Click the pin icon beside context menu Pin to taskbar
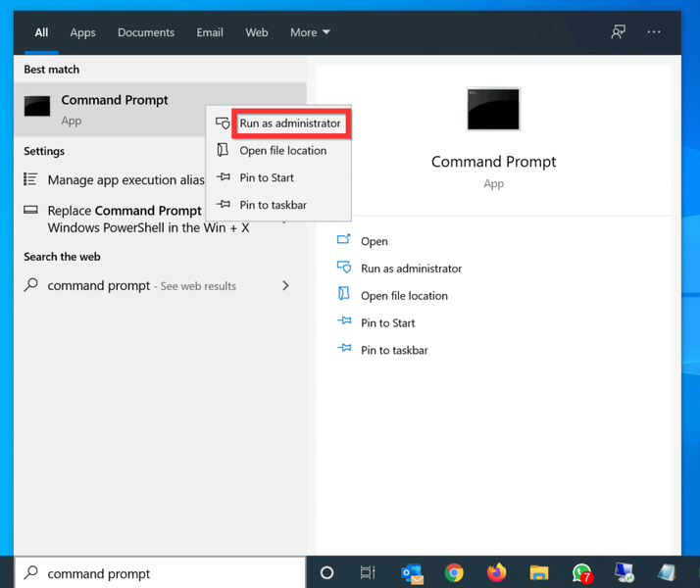This screenshot has width=700, height=588. tap(224, 204)
